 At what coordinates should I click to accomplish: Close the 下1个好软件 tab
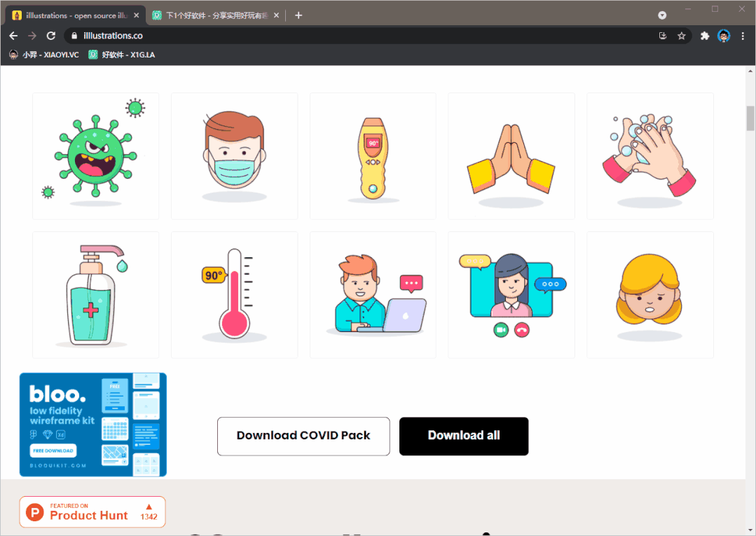pos(276,15)
